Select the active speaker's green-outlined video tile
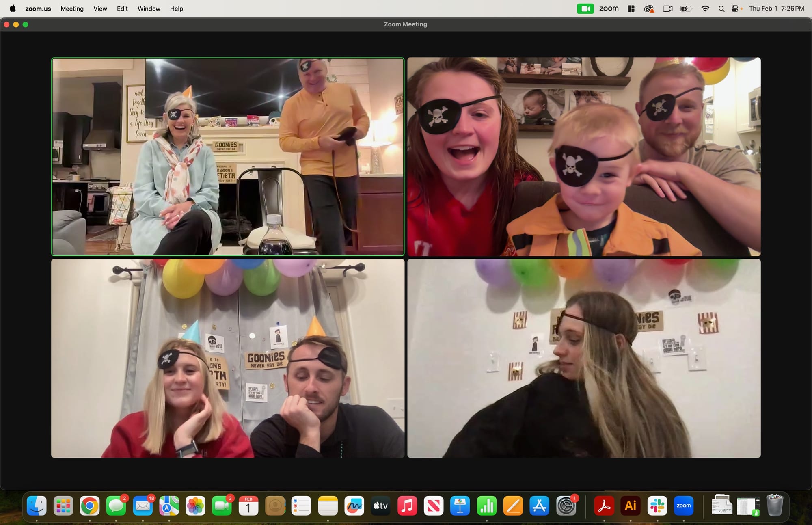Image resolution: width=812 pixels, height=525 pixels. click(228, 157)
